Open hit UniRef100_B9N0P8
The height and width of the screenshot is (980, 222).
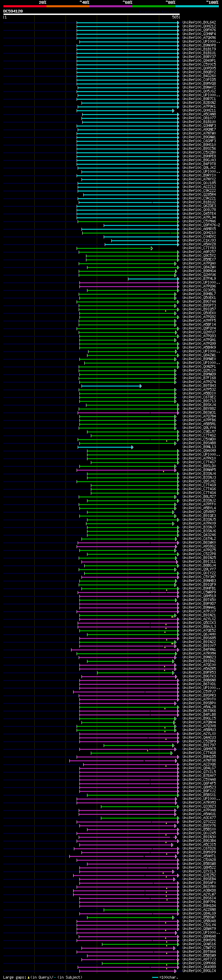199,45
